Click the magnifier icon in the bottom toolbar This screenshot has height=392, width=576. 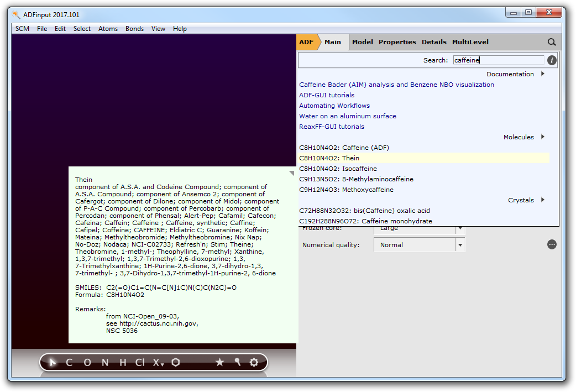point(237,363)
